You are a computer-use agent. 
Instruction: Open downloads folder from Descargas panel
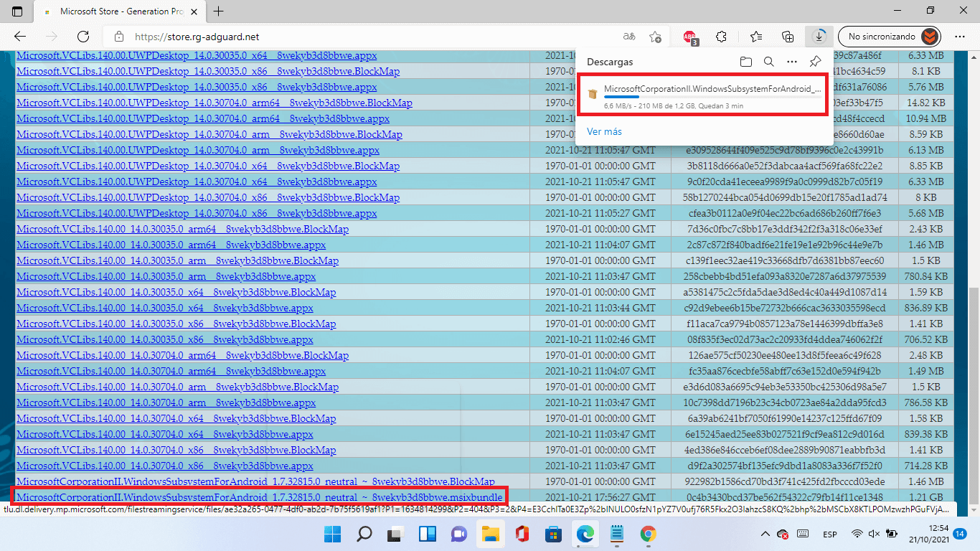pos(745,62)
